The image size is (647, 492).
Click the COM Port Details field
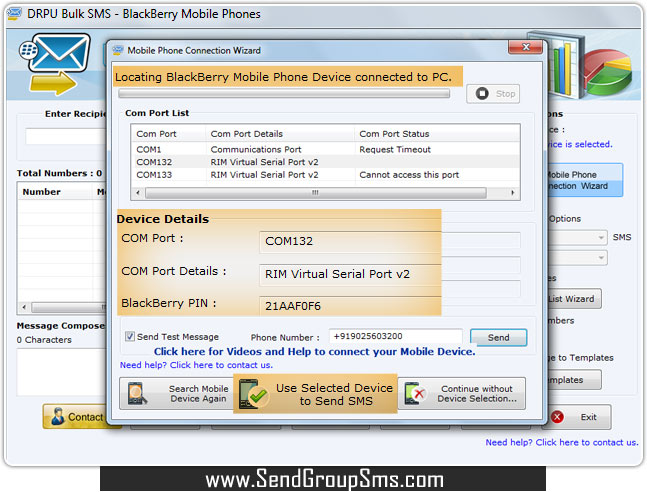click(350, 274)
